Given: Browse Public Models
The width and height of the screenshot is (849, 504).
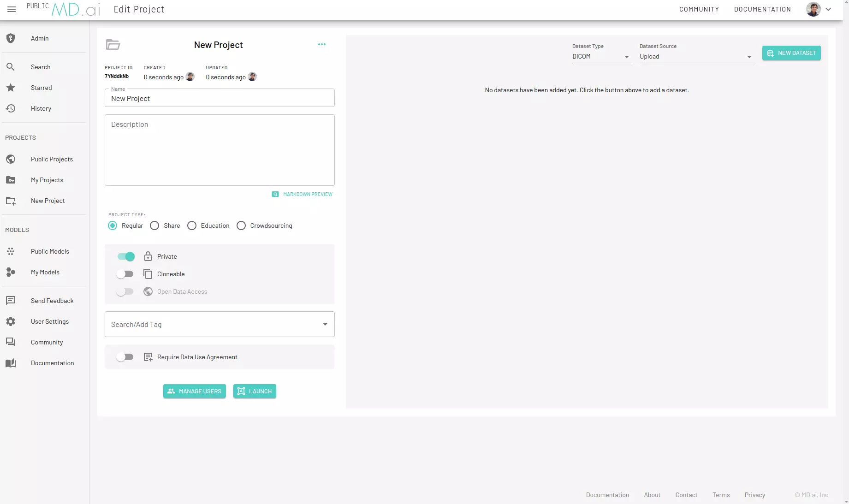Looking at the screenshot, I should click(50, 251).
